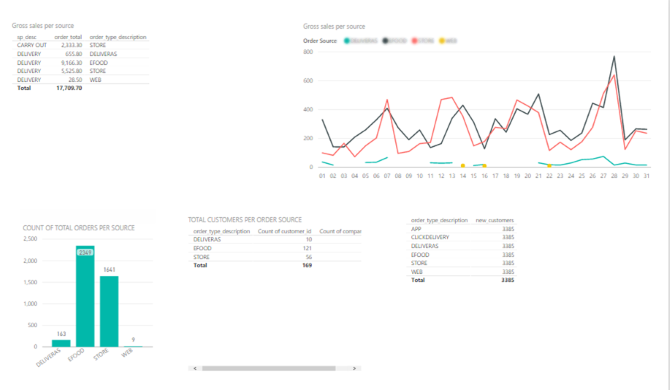Screen dimensions: 670x390
Task: Select the STORE bar labeled 1641
Action: click(109, 311)
